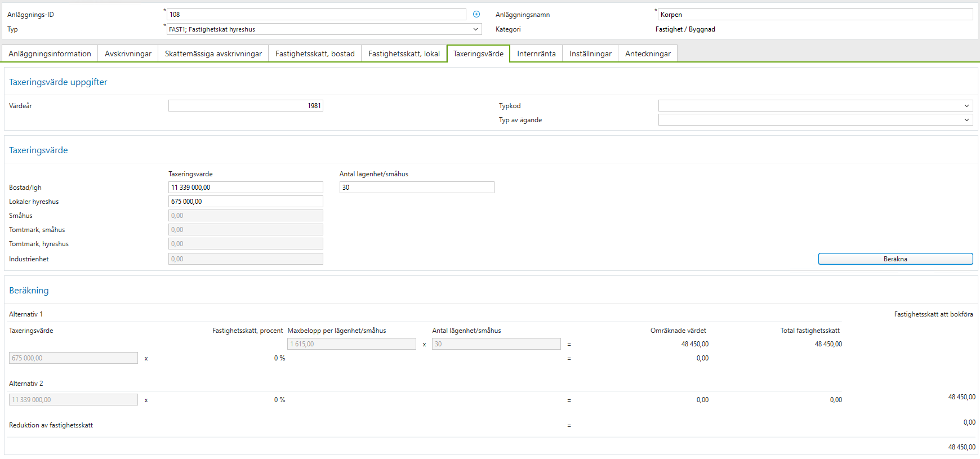Image resolution: width=980 pixels, height=459 pixels.
Task: Click the disabled Småhus value field
Action: coord(246,216)
